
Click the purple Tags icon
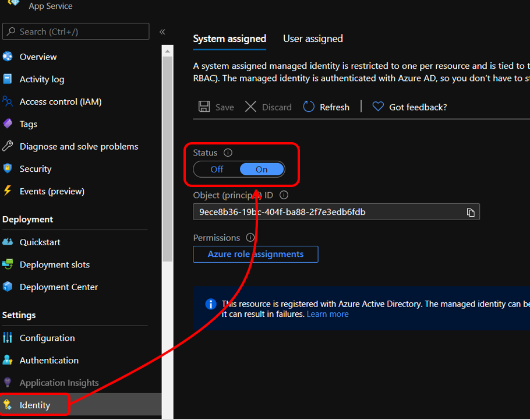point(8,123)
